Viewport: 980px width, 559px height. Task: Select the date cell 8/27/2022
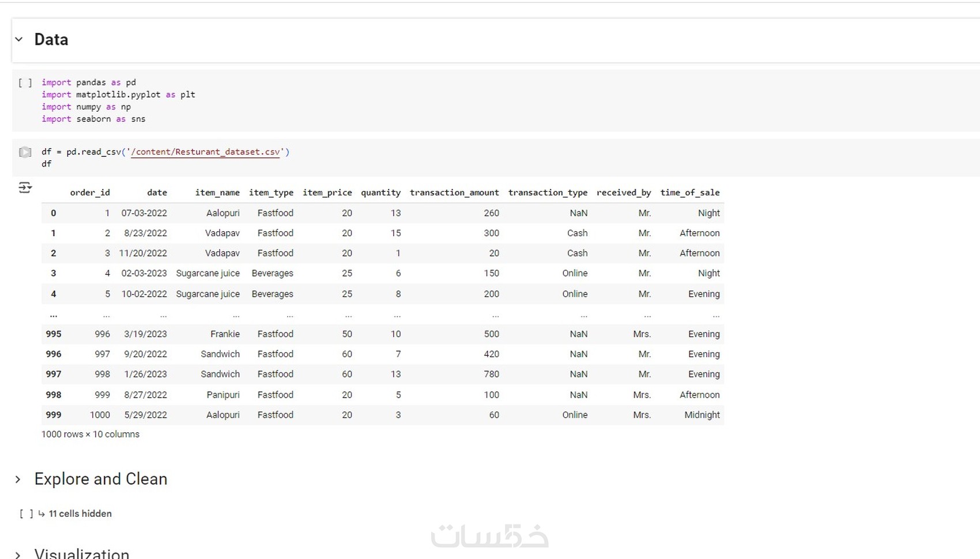coord(145,395)
